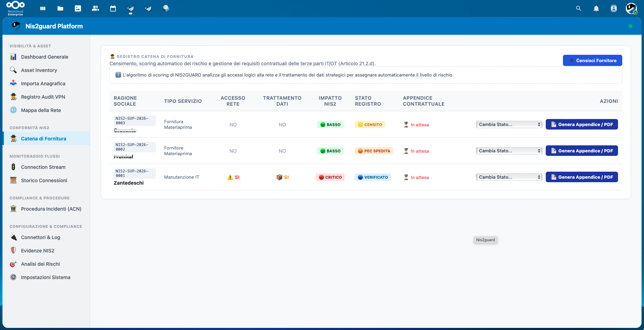
Task: Open the Contacts app icon
Action: pyautogui.click(x=95, y=8)
